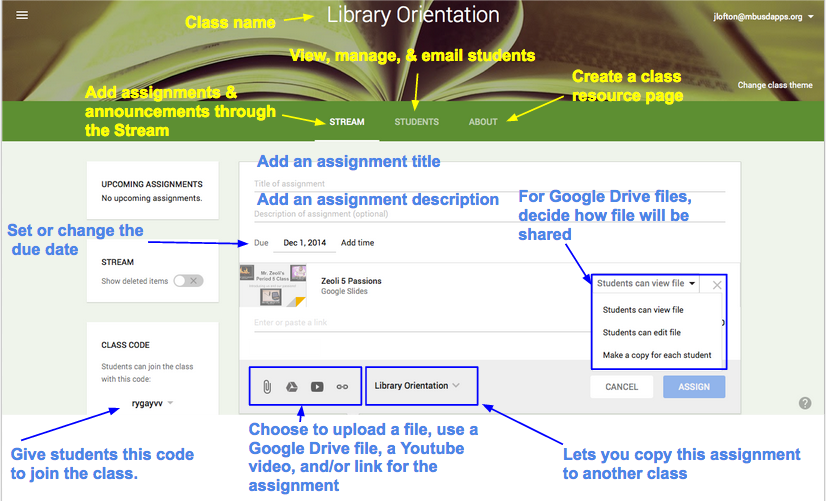Click Add time next to due date
This screenshot has width=826, height=501.
(x=357, y=243)
